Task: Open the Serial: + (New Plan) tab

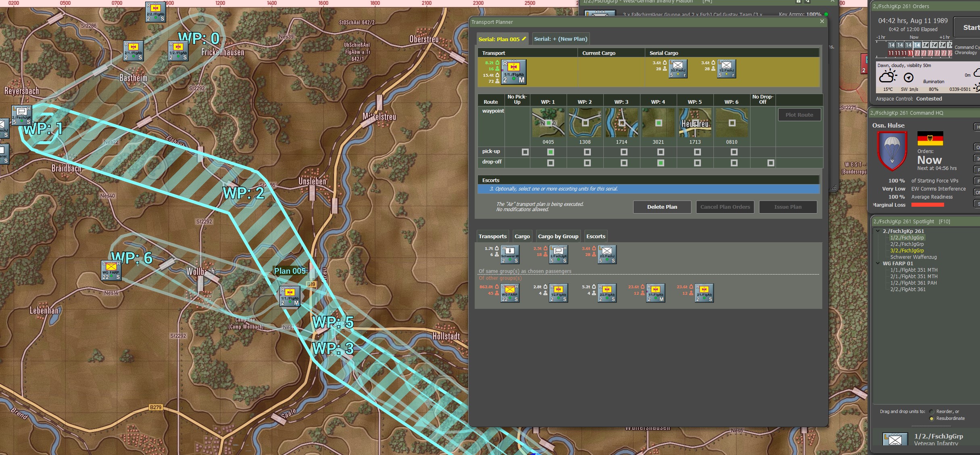Action: coord(561,39)
